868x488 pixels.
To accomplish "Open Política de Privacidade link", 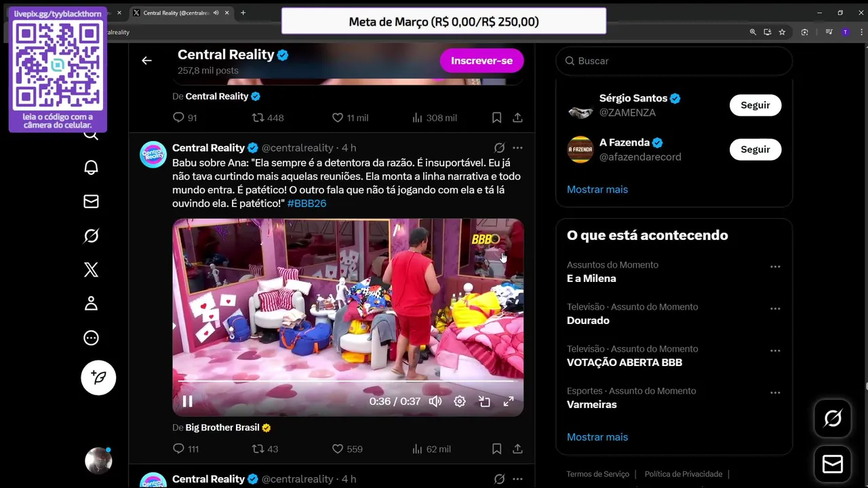I will pos(684,474).
